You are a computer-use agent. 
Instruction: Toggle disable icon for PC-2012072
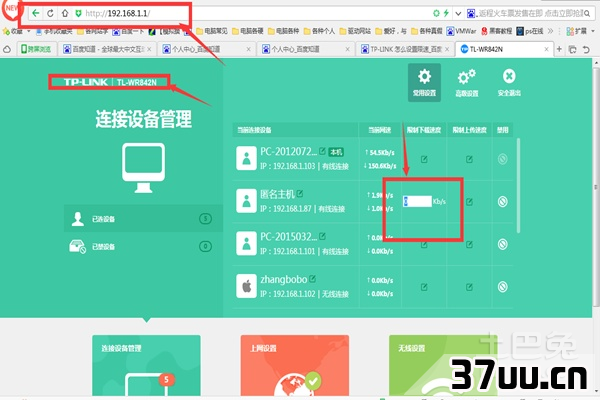[x=502, y=159]
